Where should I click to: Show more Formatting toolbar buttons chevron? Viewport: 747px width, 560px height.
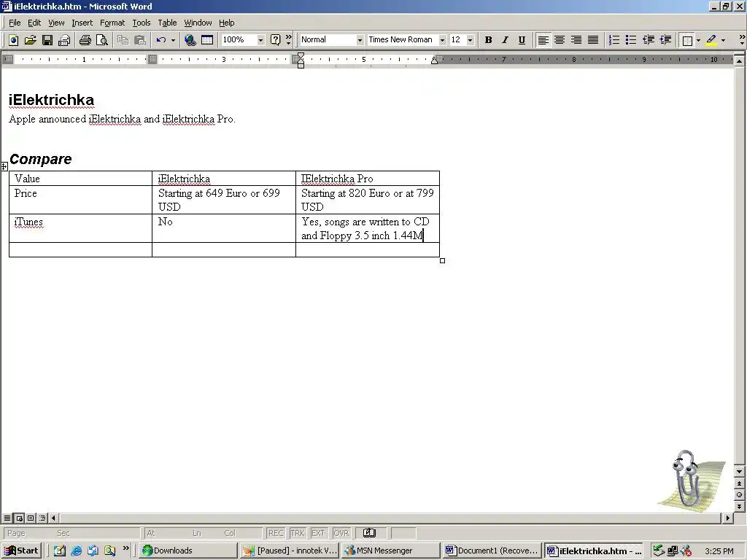(x=742, y=40)
